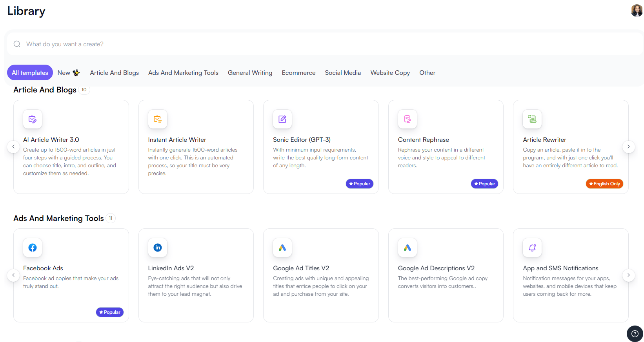Open the App and SMS Notifications icon
644x342 pixels.
[532, 248]
